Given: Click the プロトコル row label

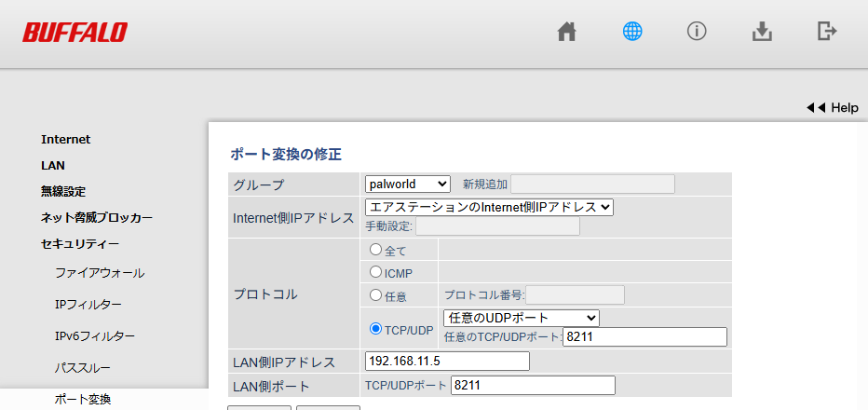Looking at the screenshot, I should [265, 294].
